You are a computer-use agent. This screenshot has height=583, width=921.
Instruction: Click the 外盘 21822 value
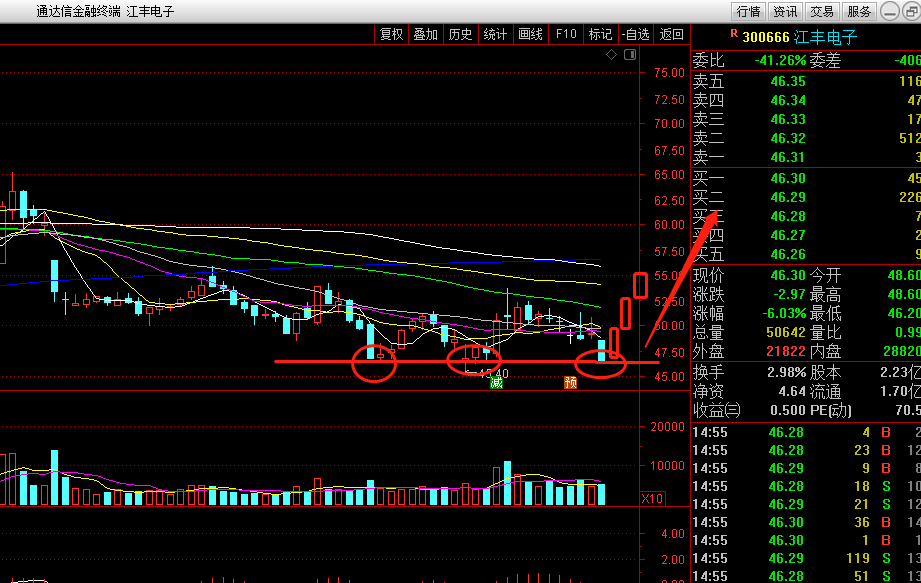tap(786, 351)
